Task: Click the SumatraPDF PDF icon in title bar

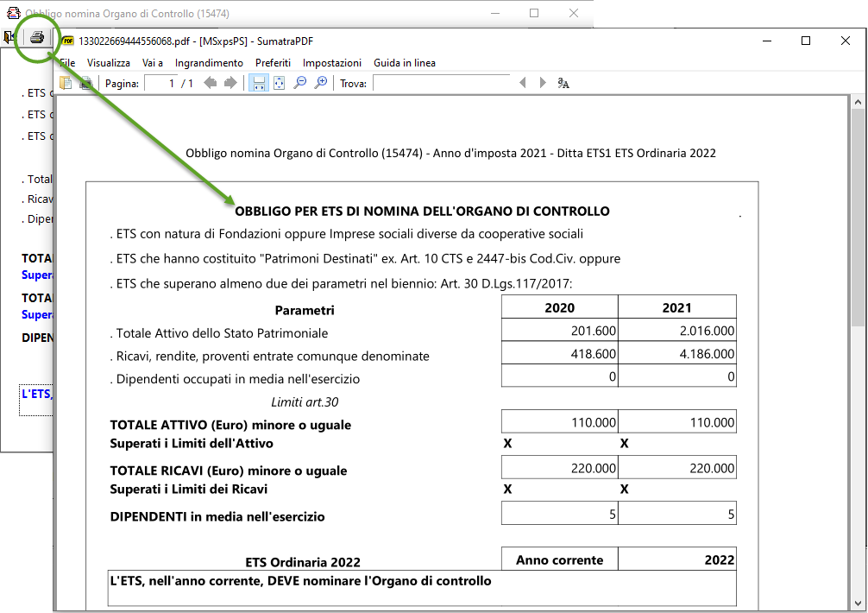Action: click(68, 41)
